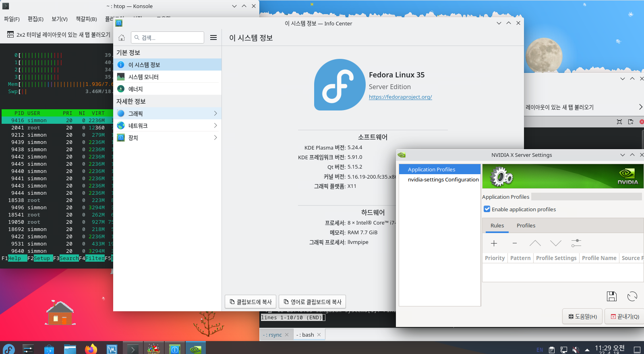Click the 클립보드에 복사 button
Screen dimensions: 644x354
251,302
